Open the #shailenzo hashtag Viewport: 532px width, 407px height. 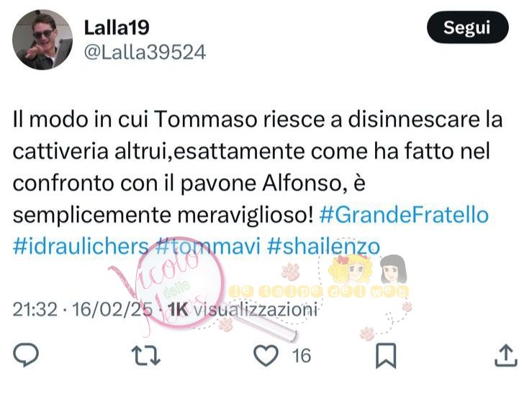323,246
